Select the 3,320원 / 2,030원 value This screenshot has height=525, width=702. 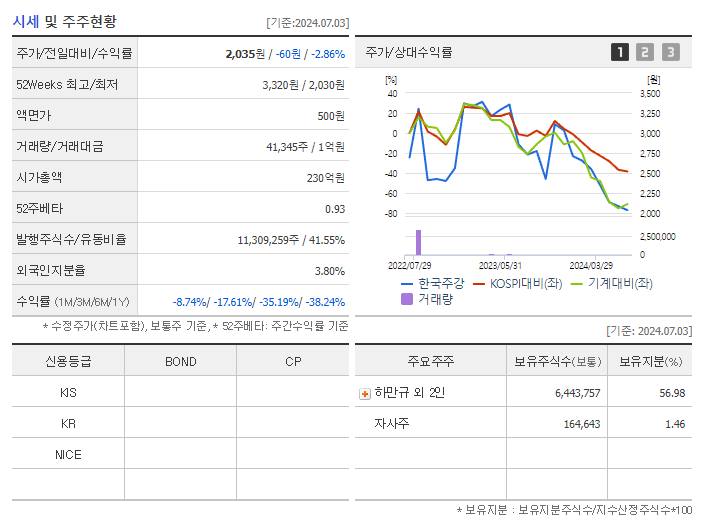pyautogui.click(x=303, y=85)
